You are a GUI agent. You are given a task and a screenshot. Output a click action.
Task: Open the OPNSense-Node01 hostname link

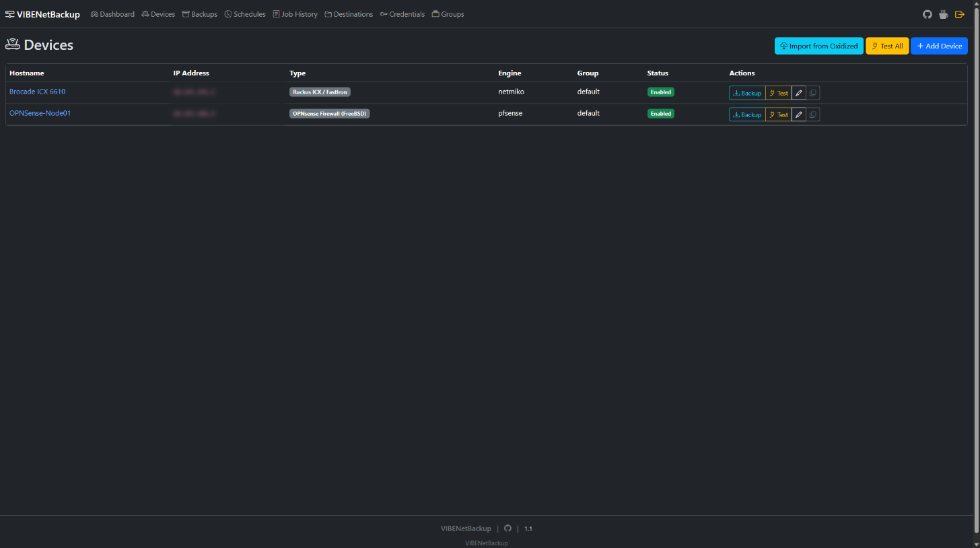pos(40,113)
